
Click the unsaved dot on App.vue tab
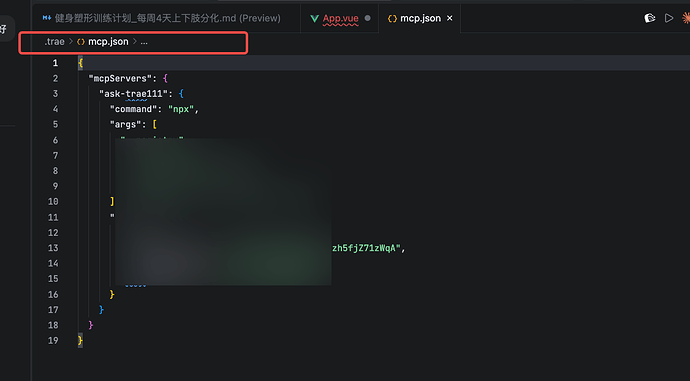(367, 18)
